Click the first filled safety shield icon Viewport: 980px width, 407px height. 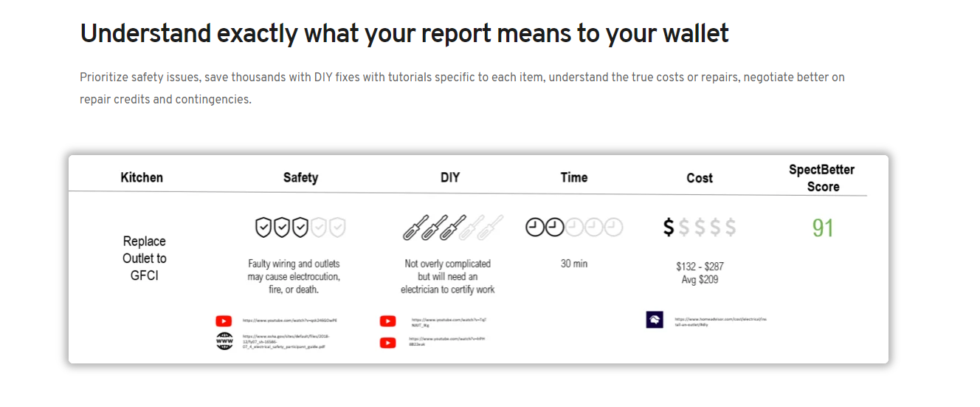pos(263,228)
